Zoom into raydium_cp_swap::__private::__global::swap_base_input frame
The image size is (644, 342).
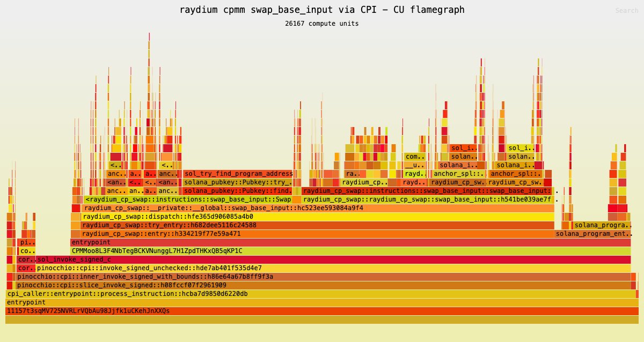pyautogui.click(x=318, y=208)
